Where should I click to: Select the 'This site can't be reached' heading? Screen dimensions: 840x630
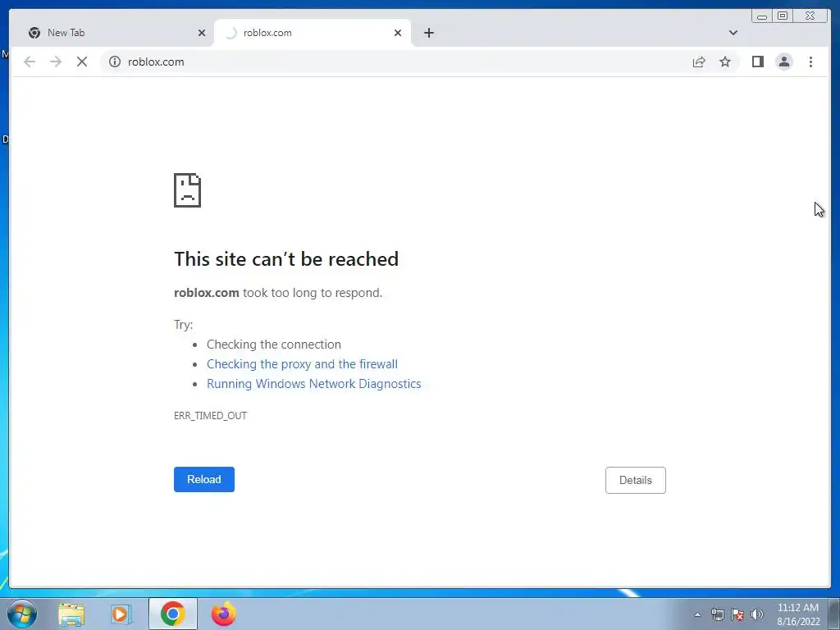pos(286,259)
